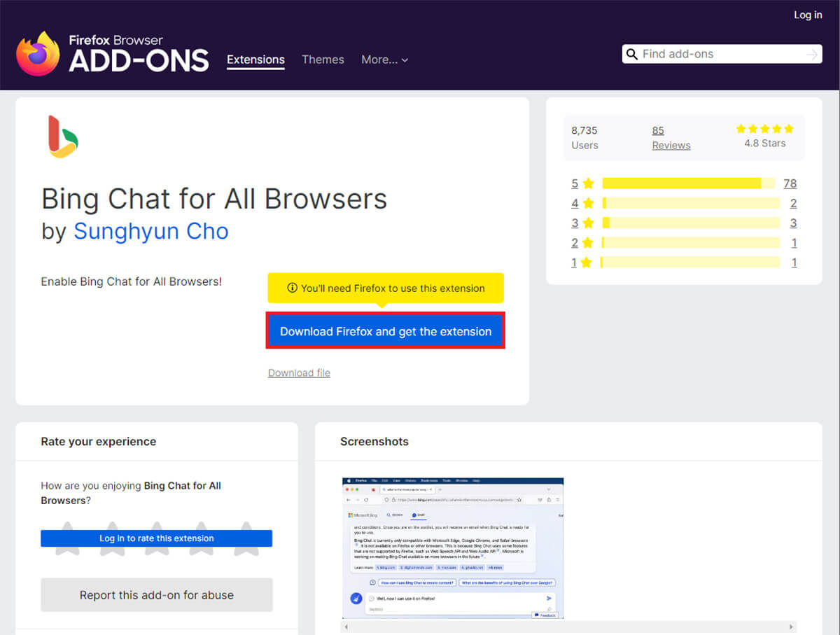The image size is (840, 635).
Task: Click the search magnifier icon
Action: click(631, 54)
